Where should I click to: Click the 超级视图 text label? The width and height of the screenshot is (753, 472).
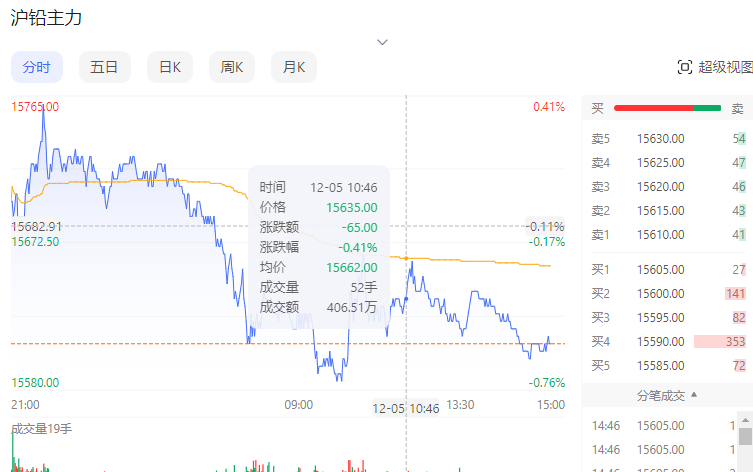tap(725, 67)
